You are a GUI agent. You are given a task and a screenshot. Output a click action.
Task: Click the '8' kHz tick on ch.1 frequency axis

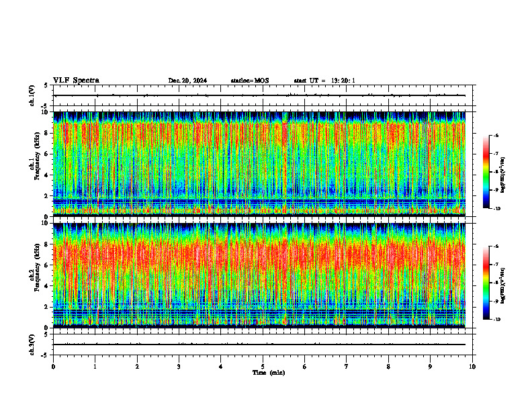(x=47, y=133)
